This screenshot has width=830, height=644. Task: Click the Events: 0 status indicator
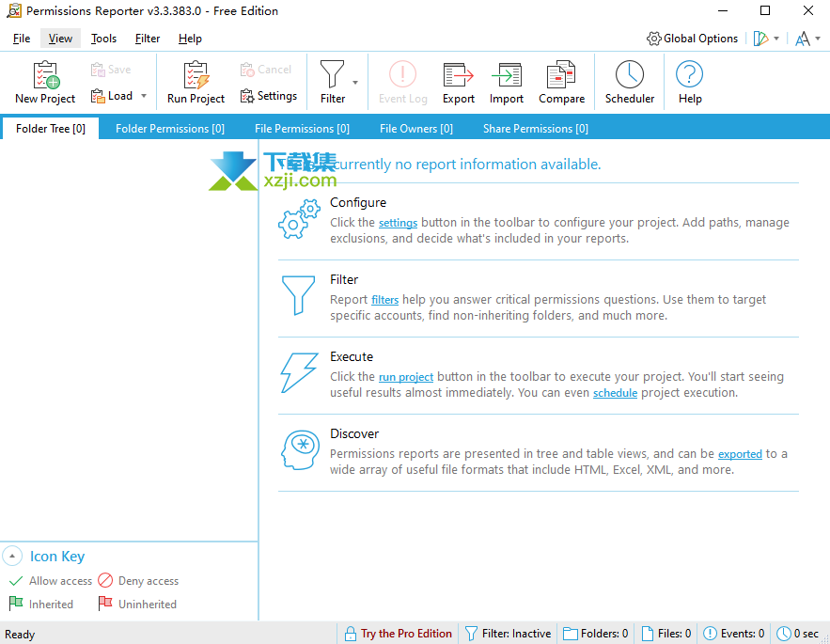(734, 634)
